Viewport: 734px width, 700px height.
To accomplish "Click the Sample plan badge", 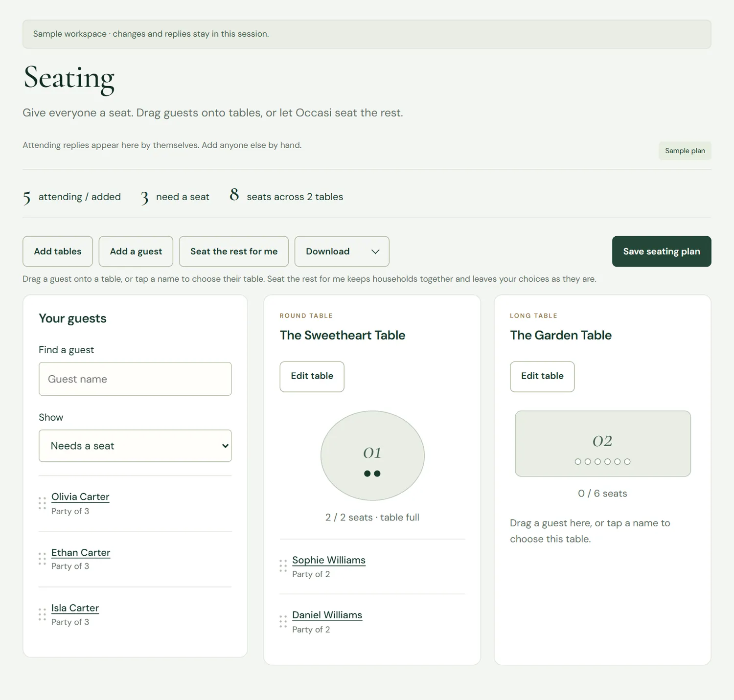I will click(x=685, y=151).
